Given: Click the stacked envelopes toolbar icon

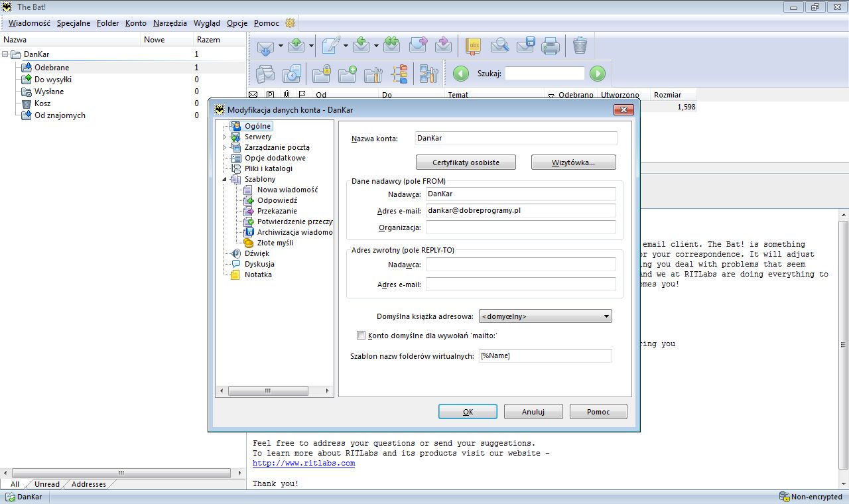Looking at the screenshot, I should [x=266, y=74].
